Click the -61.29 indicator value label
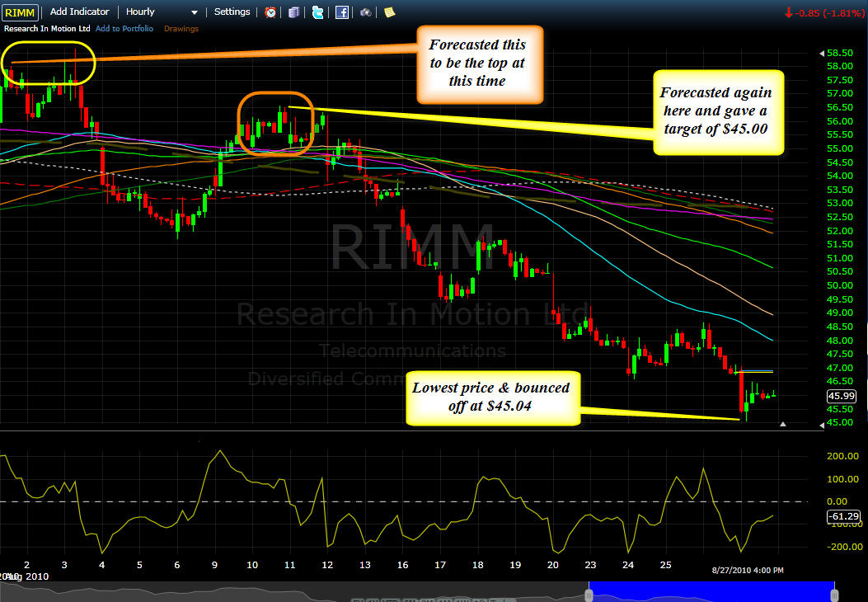The width and height of the screenshot is (868, 602). tap(843, 516)
